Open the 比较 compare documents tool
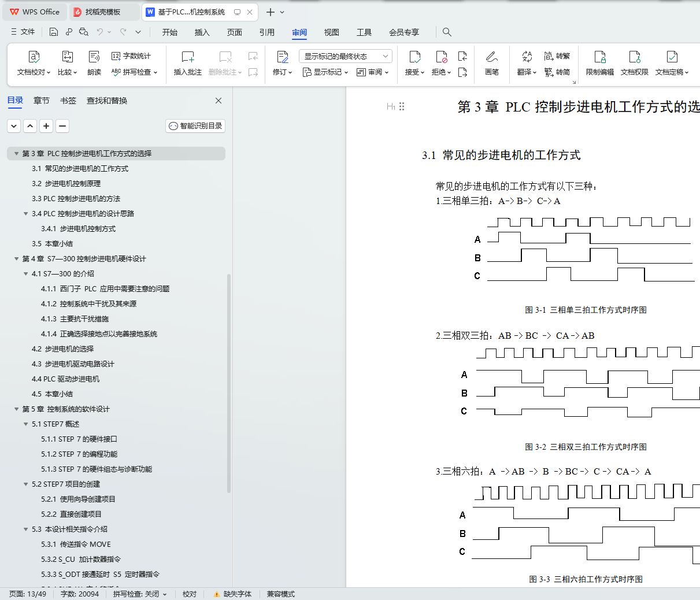The width and height of the screenshot is (700, 600). pos(67,64)
